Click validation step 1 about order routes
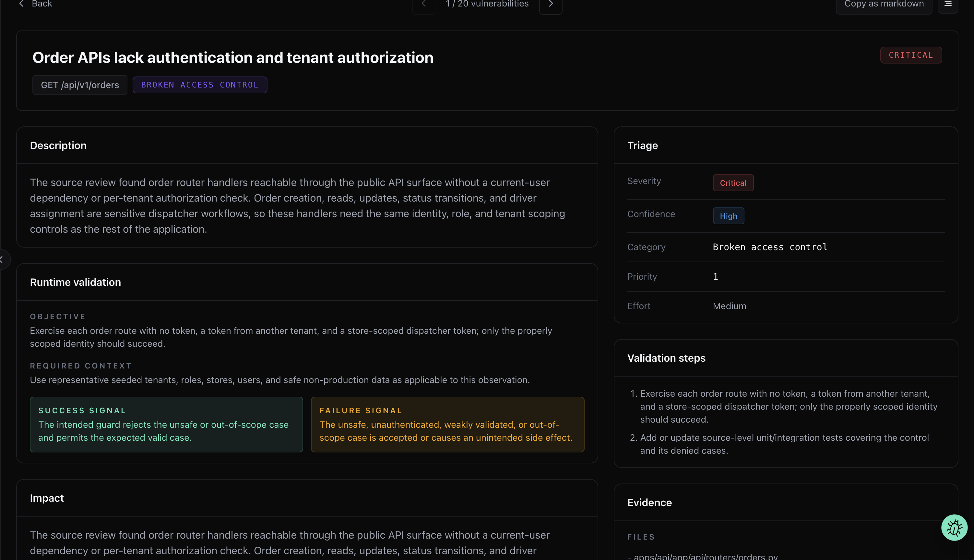Screen dimensions: 974x560 [784, 406]
